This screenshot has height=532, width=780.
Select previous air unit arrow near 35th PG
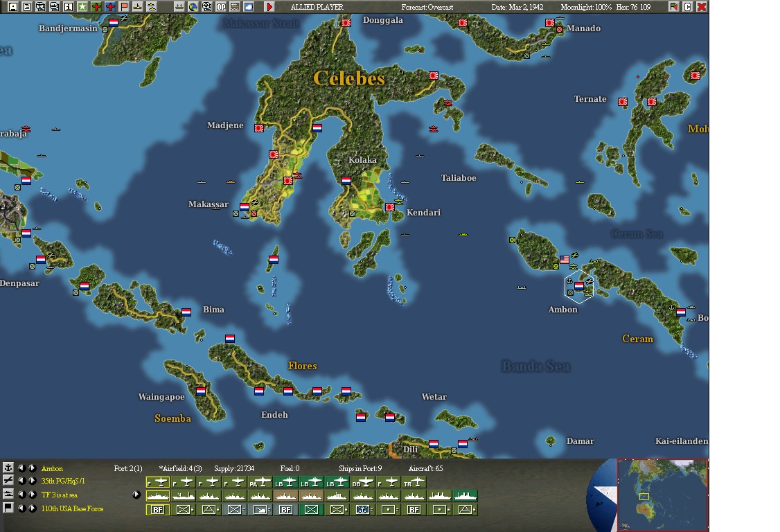[21, 481]
